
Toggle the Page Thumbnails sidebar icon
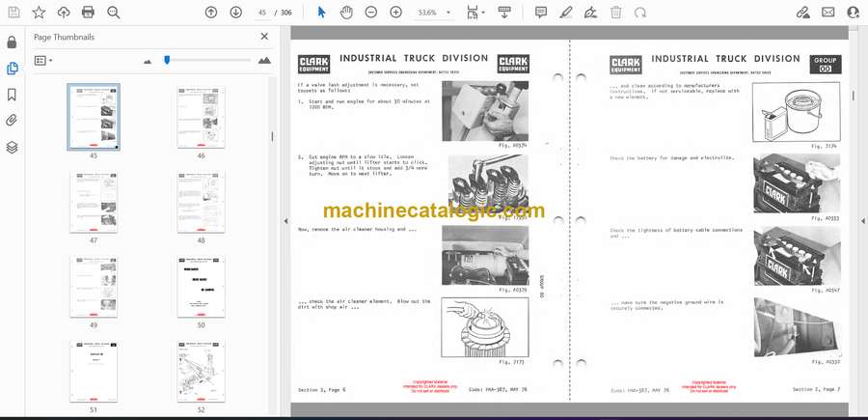12,69
